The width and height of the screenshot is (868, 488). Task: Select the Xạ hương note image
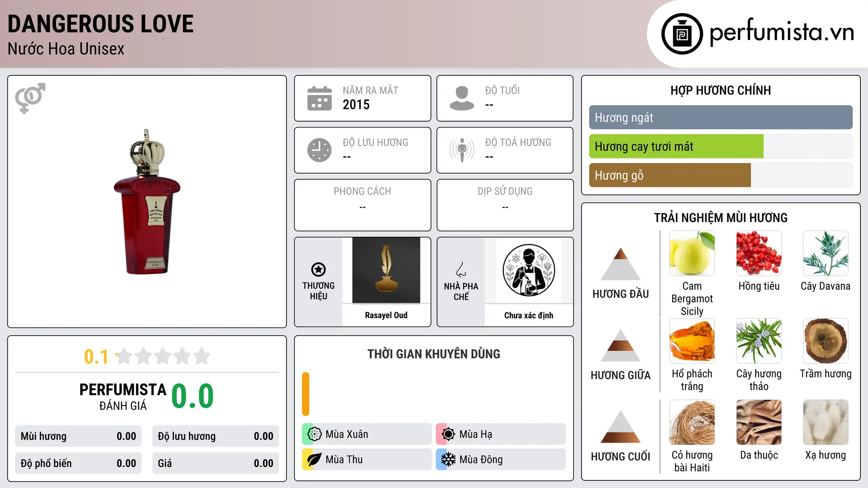[x=826, y=422]
